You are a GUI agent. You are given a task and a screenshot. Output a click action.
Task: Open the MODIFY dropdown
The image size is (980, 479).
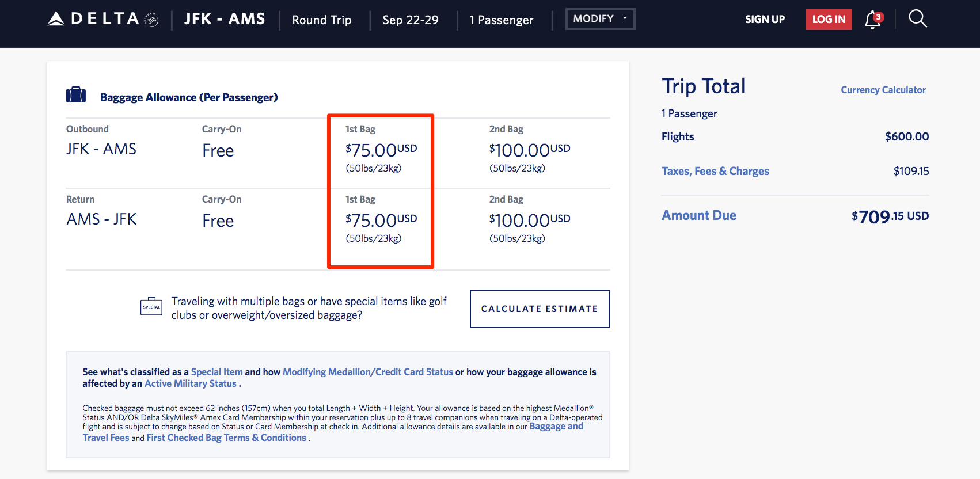point(600,18)
